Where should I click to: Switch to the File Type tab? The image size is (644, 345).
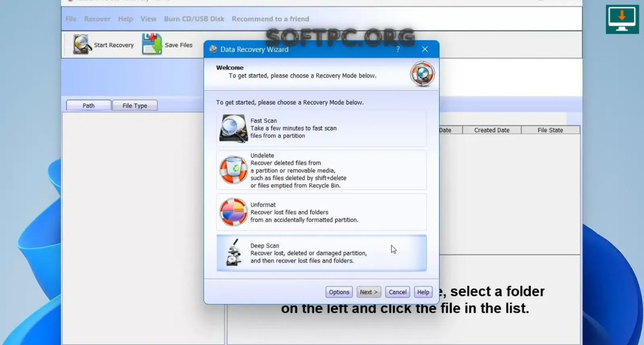(x=135, y=105)
